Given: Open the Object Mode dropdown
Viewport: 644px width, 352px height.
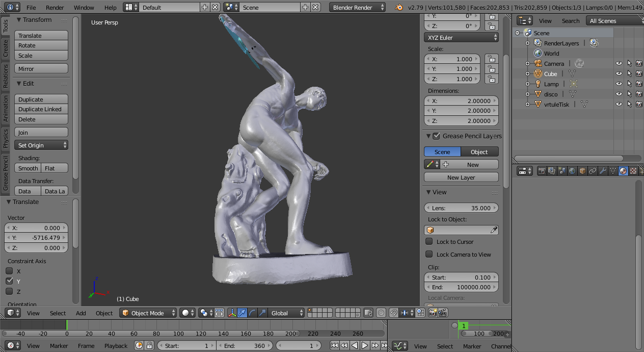Looking at the screenshot, I should click(x=148, y=313).
